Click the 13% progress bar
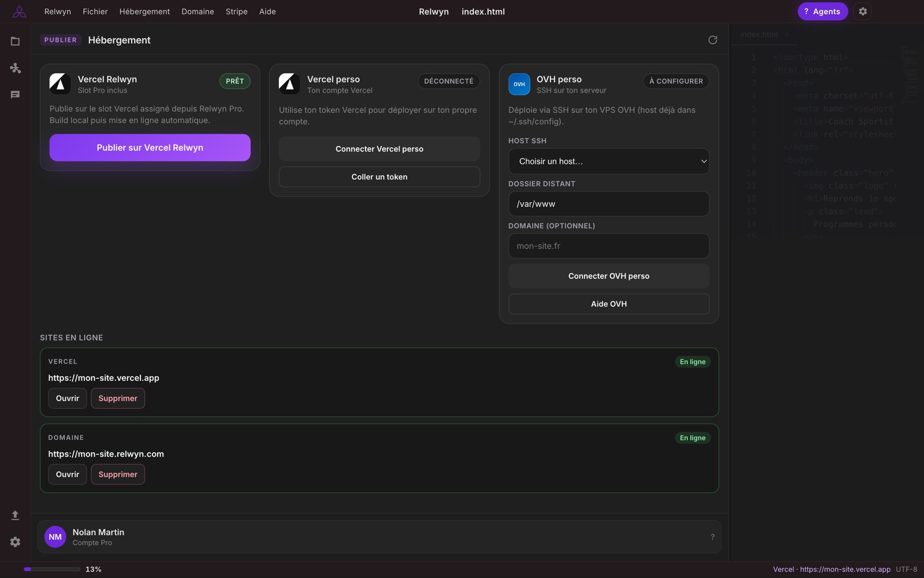Image resolution: width=924 pixels, height=578 pixels. click(52, 569)
